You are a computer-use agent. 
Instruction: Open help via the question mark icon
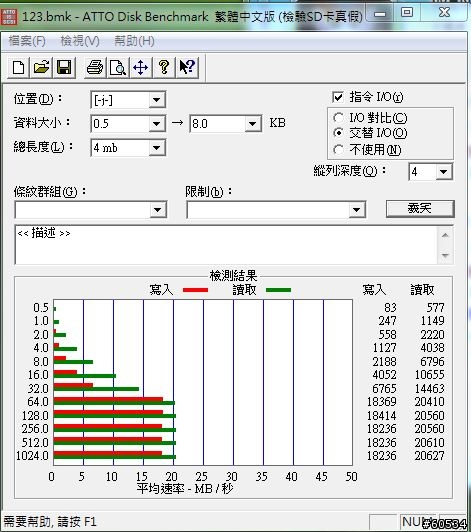pos(164,67)
